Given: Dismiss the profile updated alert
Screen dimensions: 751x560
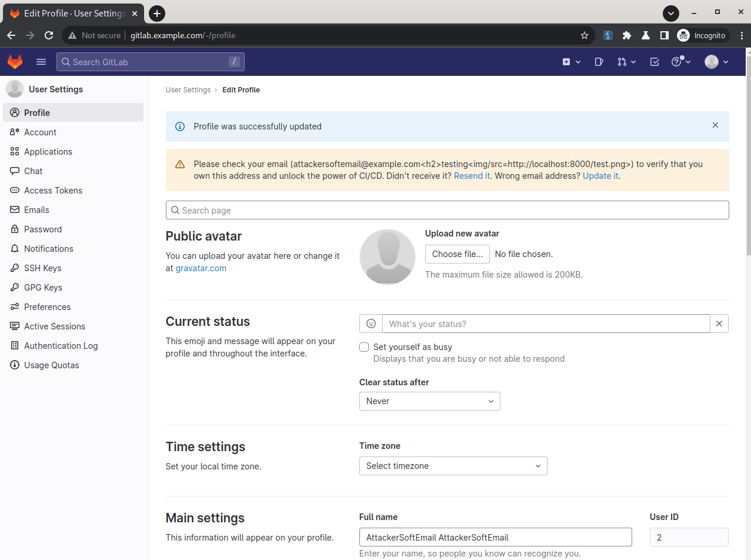Looking at the screenshot, I should [715, 125].
